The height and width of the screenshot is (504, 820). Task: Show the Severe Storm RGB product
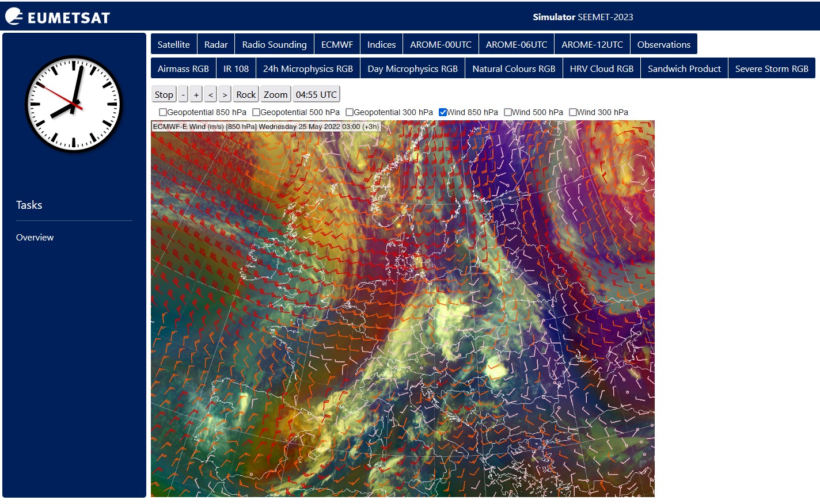pyautogui.click(x=772, y=68)
